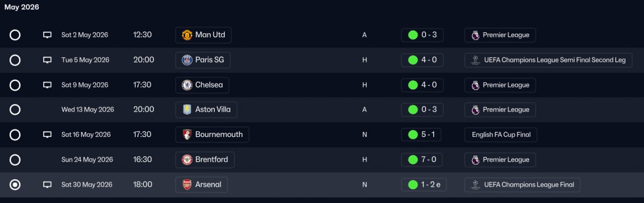Open the English FA Cup Final competition link
This screenshot has height=203, width=644.
coord(501,134)
